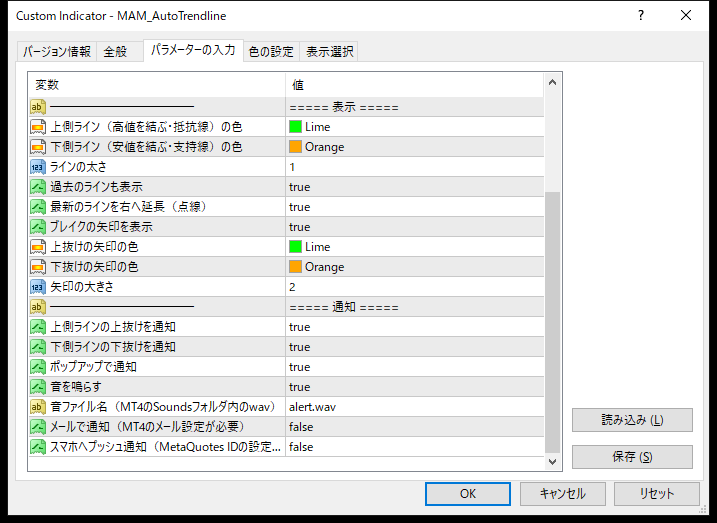Screen dimensions: 717x523
Task: Toggle true value of ポップアップで通知
Action: point(300,367)
